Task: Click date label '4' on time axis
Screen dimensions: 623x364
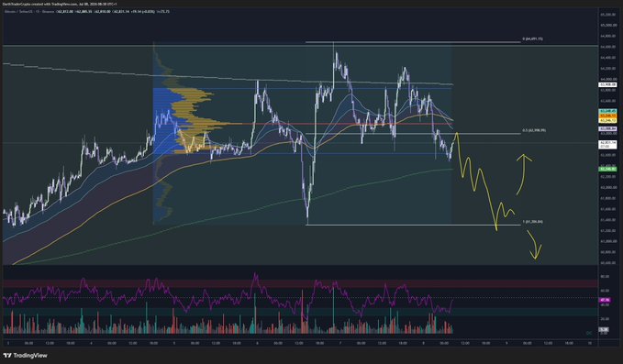Action: 91,343
